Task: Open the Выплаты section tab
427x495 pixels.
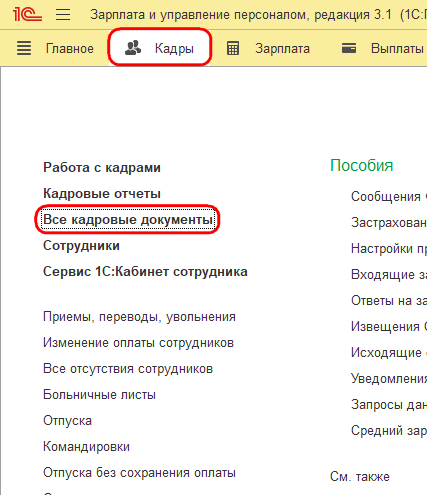Action: (398, 49)
